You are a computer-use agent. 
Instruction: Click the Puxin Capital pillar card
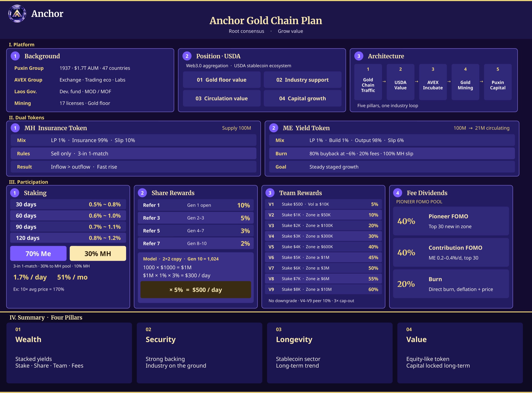click(498, 82)
